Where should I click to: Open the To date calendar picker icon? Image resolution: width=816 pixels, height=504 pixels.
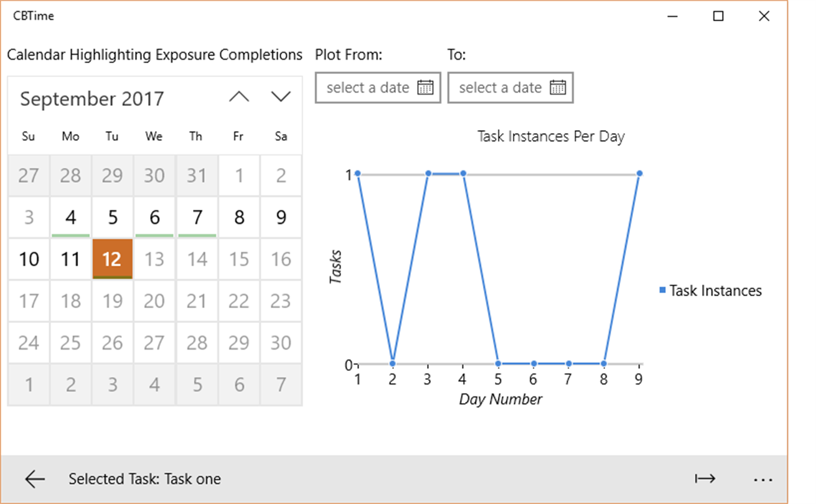(558, 88)
